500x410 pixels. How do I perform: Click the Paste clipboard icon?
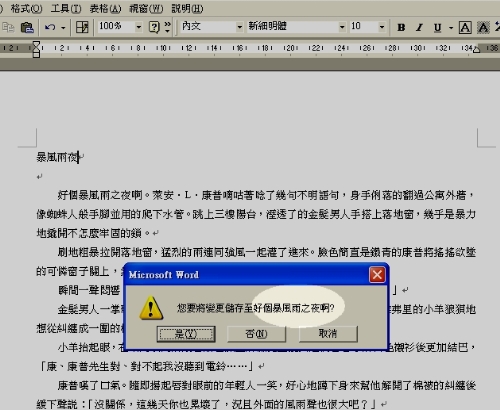pos(27,27)
